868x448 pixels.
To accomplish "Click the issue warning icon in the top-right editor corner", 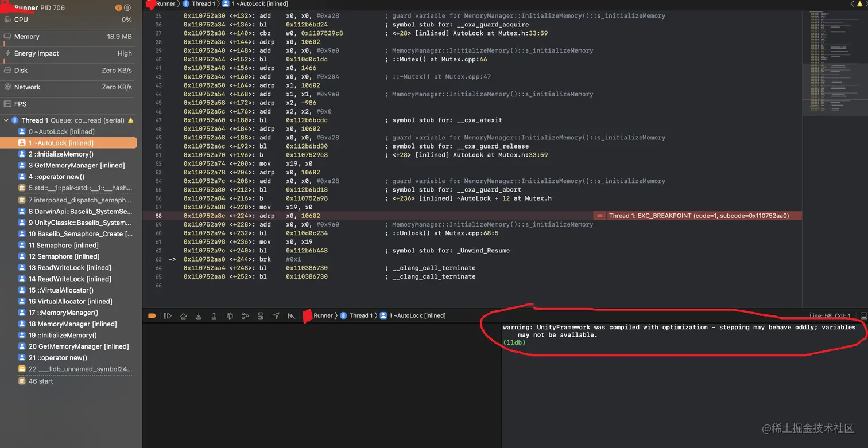I will pos(859,4).
